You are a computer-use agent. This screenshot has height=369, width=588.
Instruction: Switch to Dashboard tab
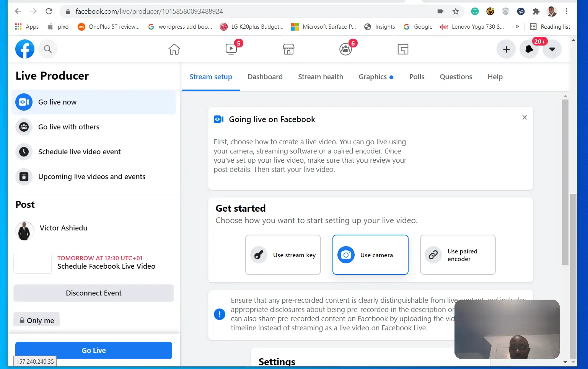(265, 77)
